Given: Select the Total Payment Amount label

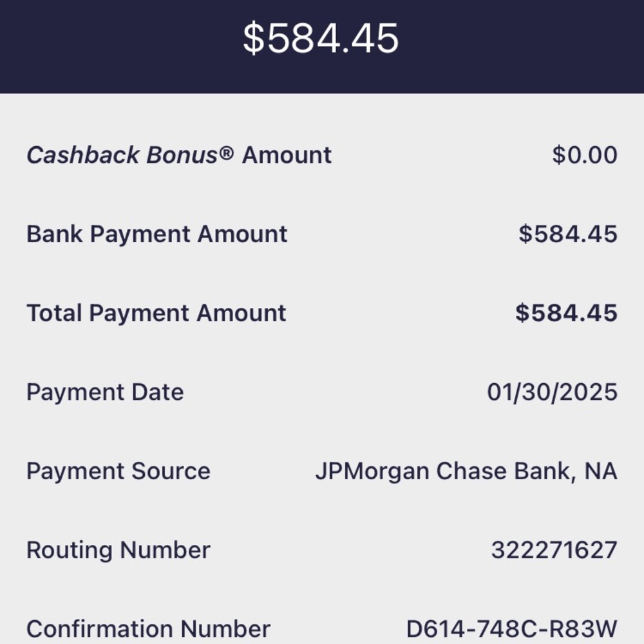Looking at the screenshot, I should (x=156, y=314).
